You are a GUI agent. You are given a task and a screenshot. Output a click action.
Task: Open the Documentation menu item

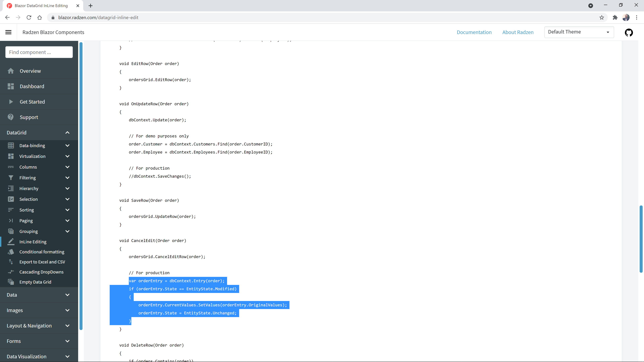[x=474, y=32]
